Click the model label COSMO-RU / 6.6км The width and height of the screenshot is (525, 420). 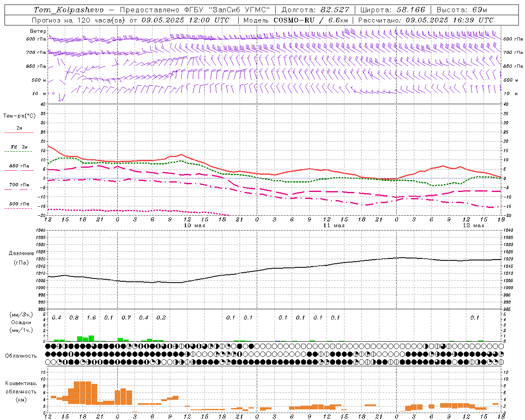click(x=311, y=20)
